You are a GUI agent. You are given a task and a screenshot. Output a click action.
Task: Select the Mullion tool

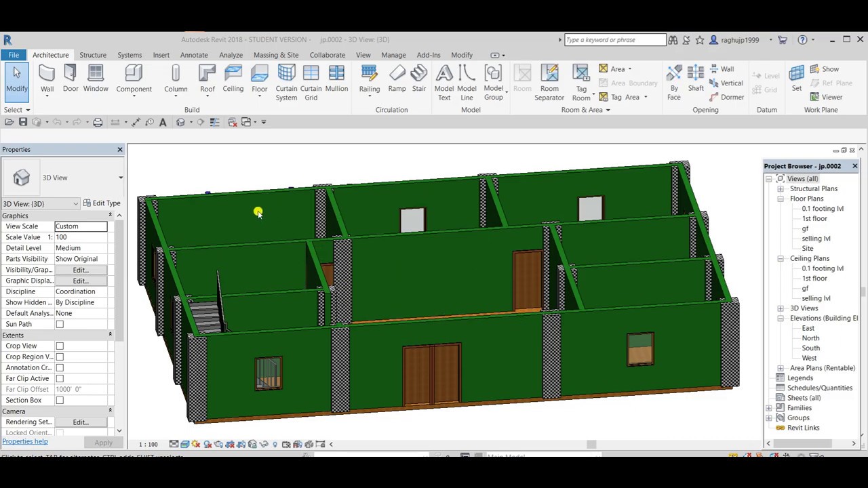(336, 79)
